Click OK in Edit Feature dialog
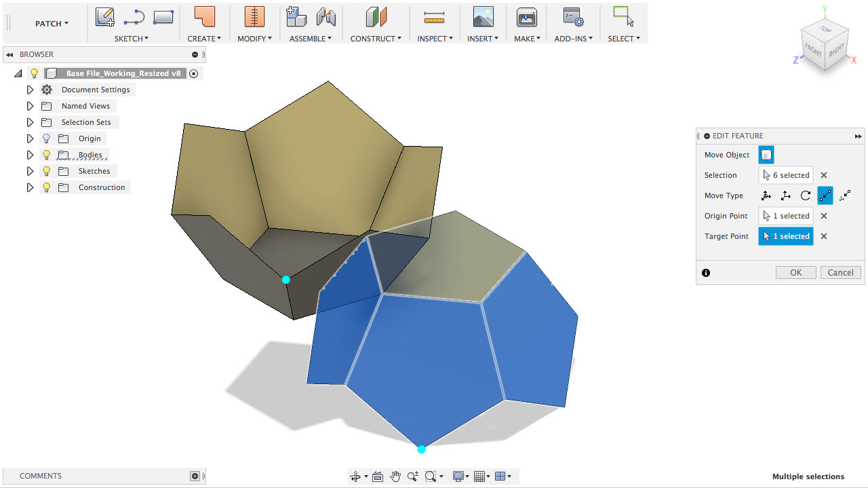The image size is (868, 488). (796, 272)
